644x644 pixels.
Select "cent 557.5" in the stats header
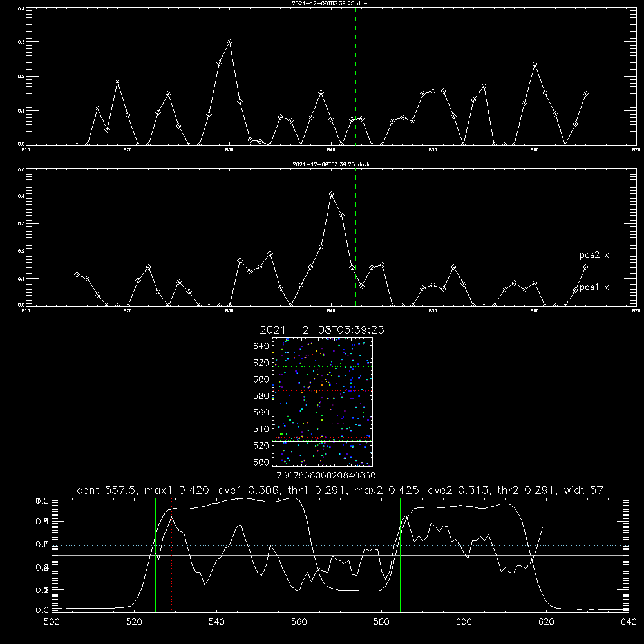[x=108, y=490]
